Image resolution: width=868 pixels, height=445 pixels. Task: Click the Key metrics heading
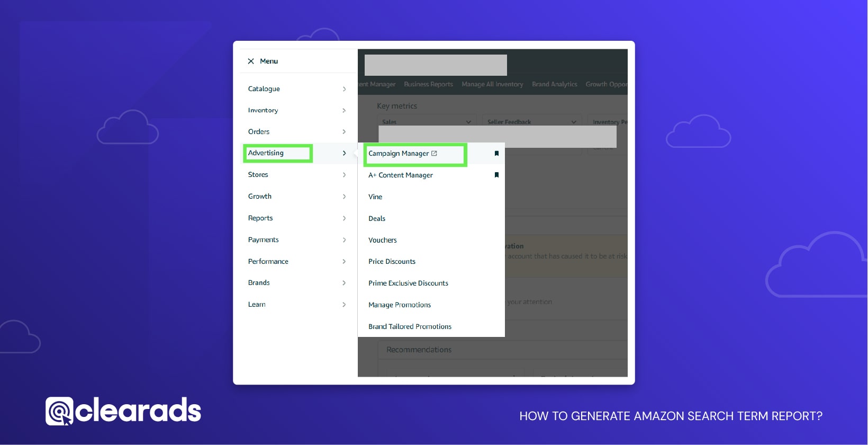click(397, 106)
